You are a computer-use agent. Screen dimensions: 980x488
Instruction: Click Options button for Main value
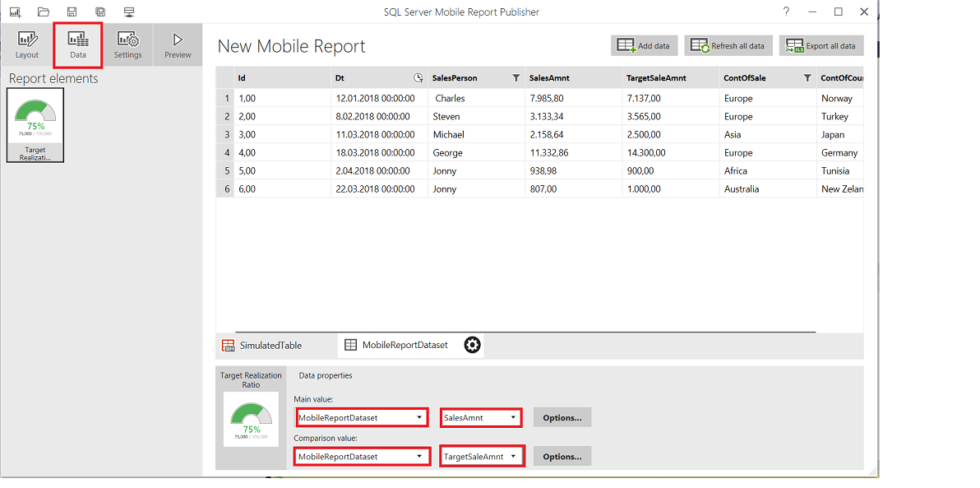tap(562, 417)
